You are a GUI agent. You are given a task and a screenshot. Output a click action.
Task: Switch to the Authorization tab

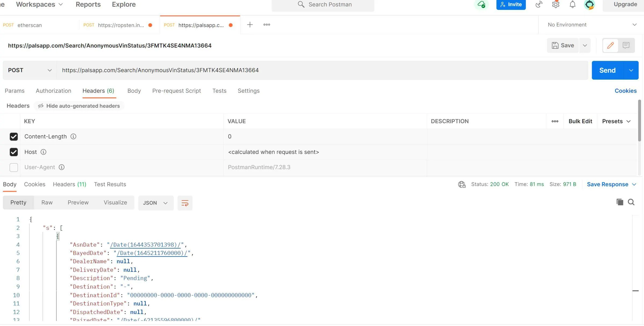point(53,91)
